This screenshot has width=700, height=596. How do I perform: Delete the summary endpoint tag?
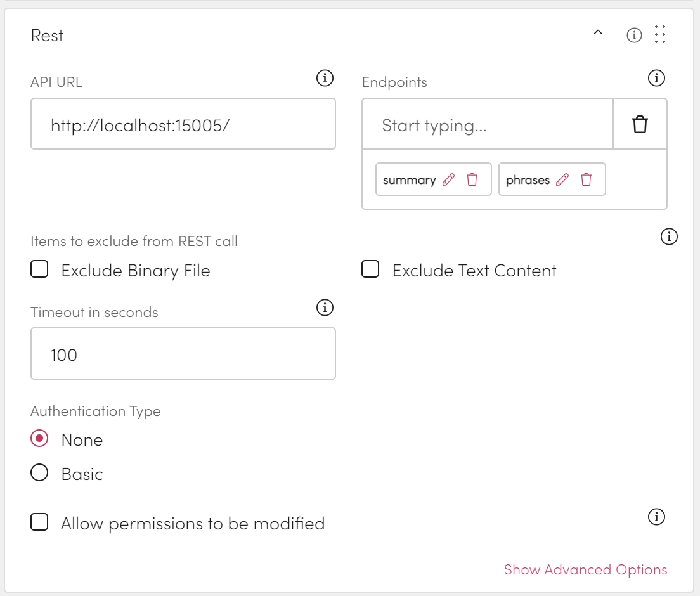point(472,180)
